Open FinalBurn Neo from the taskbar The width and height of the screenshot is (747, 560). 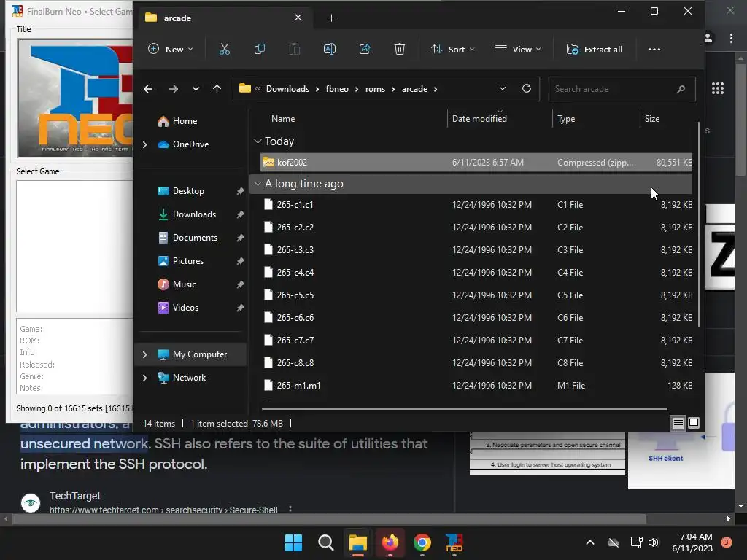tap(454, 542)
